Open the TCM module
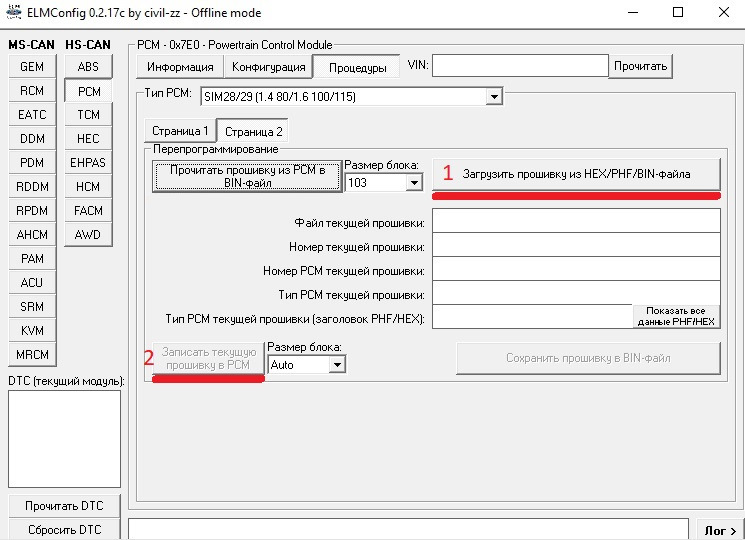Image resolution: width=745 pixels, height=540 pixels. (88, 114)
